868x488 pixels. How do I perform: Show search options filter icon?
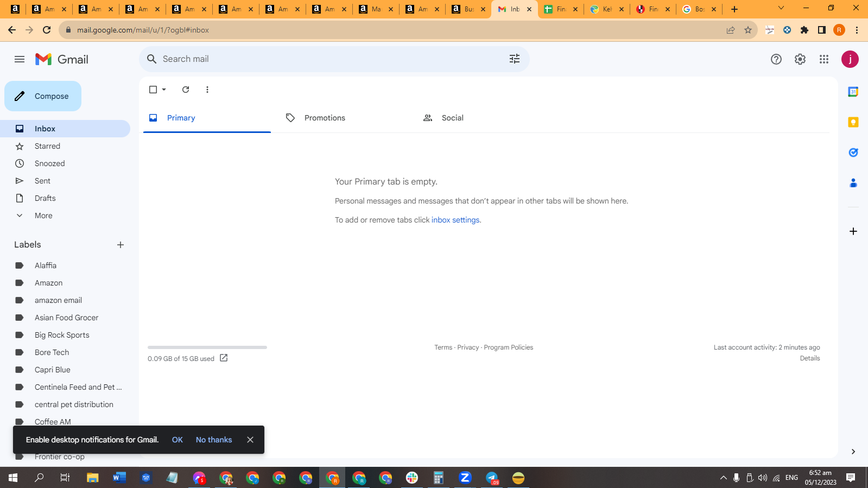[x=515, y=59]
